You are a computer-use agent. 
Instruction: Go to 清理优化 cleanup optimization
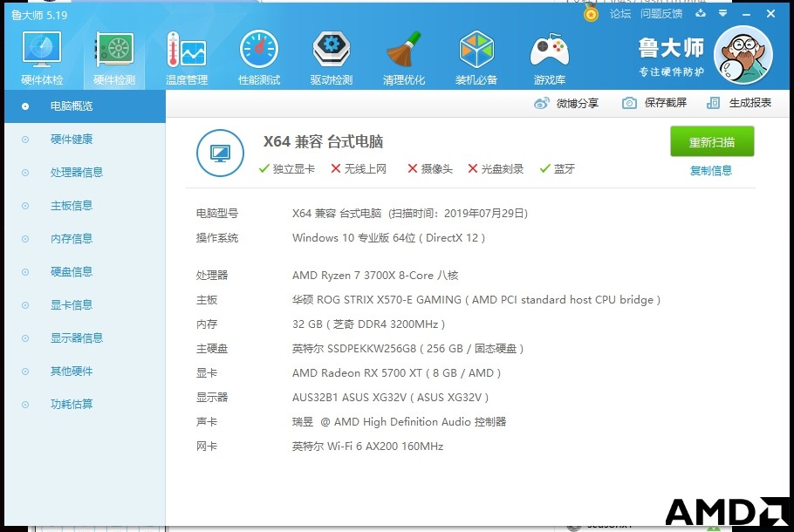tap(404, 58)
